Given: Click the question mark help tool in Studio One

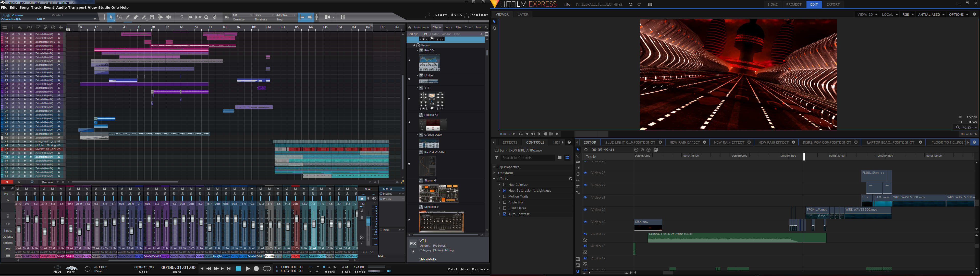Looking at the screenshot, I should click(182, 17).
